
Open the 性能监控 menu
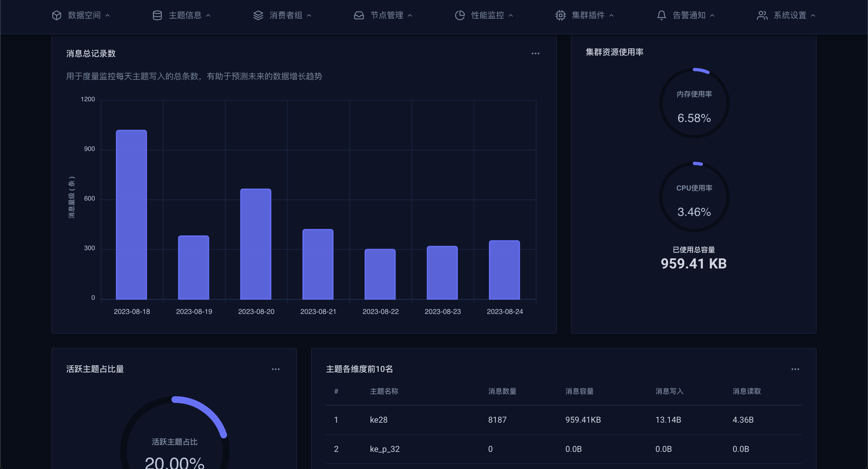[x=487, y=15]
